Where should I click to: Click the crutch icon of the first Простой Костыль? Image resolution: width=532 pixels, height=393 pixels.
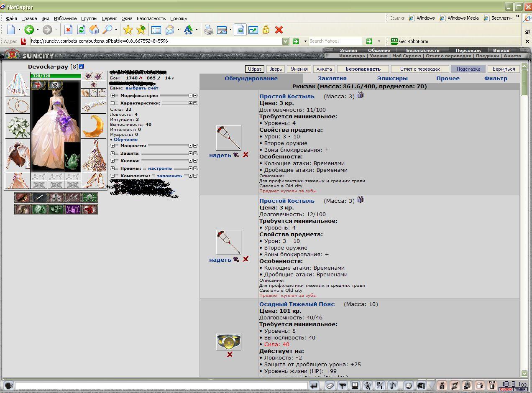(x=228, y=138)
